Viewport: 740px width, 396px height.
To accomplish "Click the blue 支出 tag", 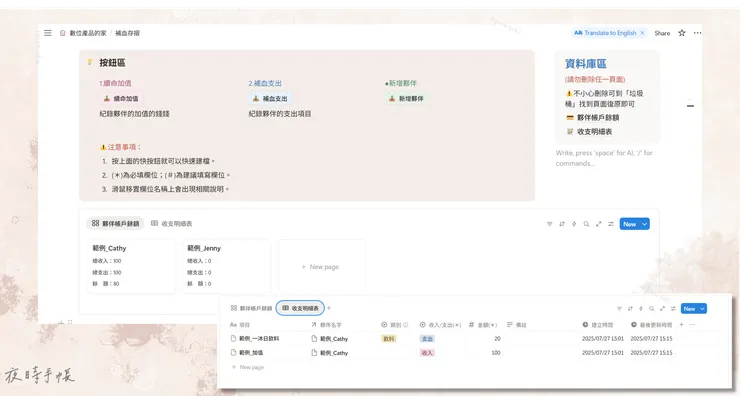I will coord(427,338).
